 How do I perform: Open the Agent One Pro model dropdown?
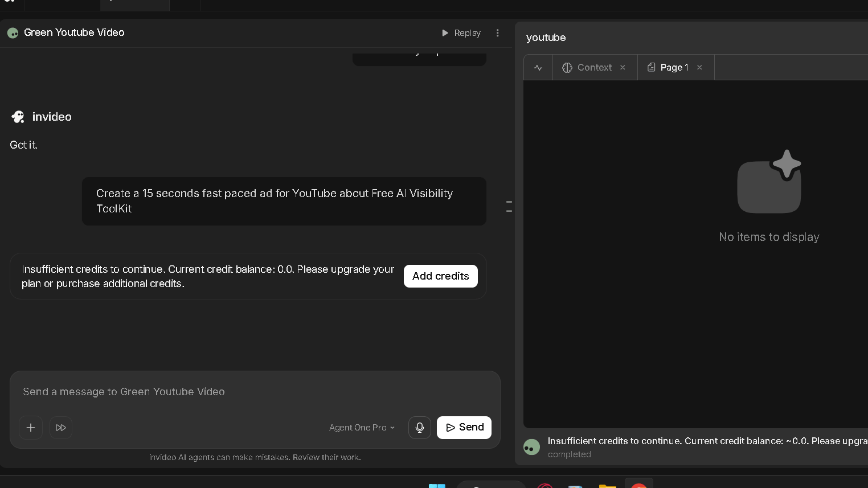pyautogui.click(x=362, y=428)
